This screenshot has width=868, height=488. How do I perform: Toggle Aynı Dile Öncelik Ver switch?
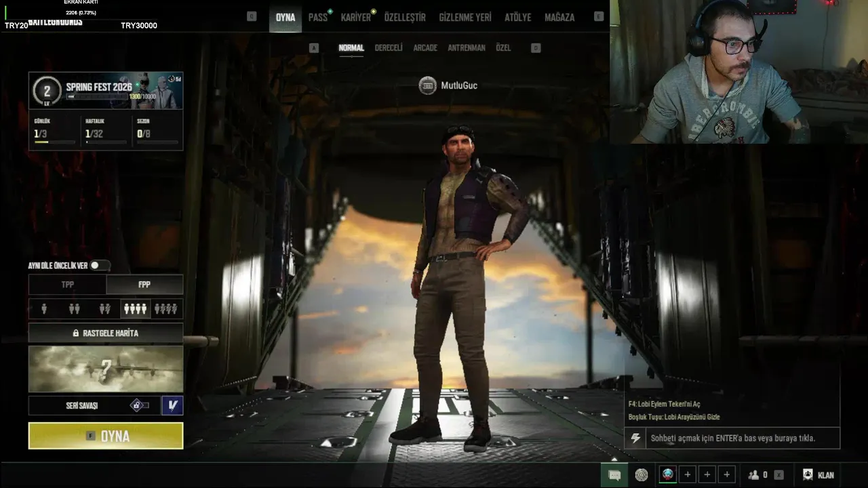point(100,266)
